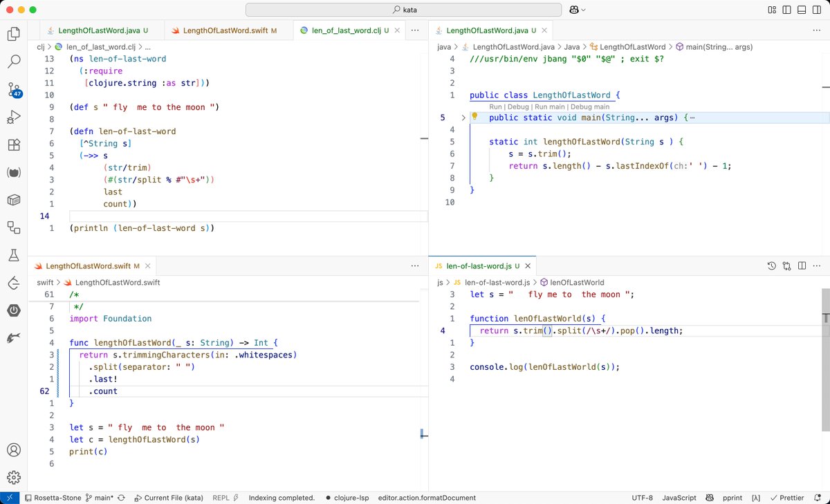The width and height of the screenshot is (830, 504).
Task: Click Current File (kata) debug launcher
Action: [168, 498]
